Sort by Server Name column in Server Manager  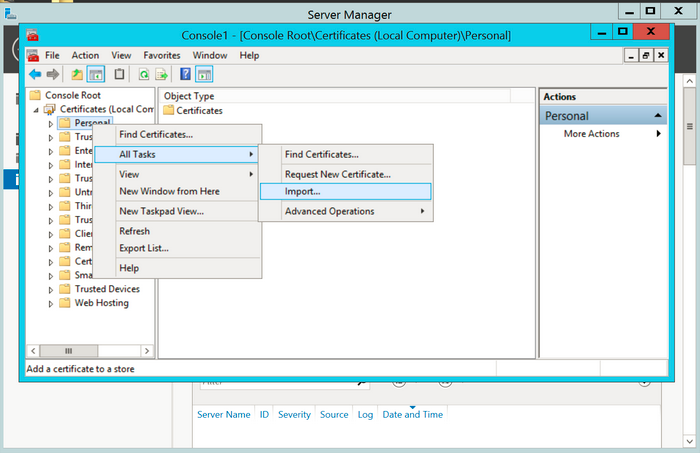pos(224,415)
